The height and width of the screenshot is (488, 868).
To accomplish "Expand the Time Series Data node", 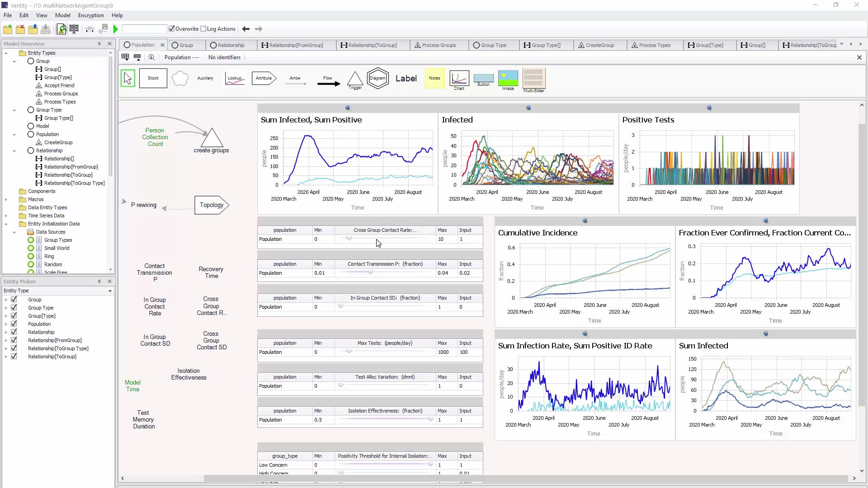I will pos(6,216).
